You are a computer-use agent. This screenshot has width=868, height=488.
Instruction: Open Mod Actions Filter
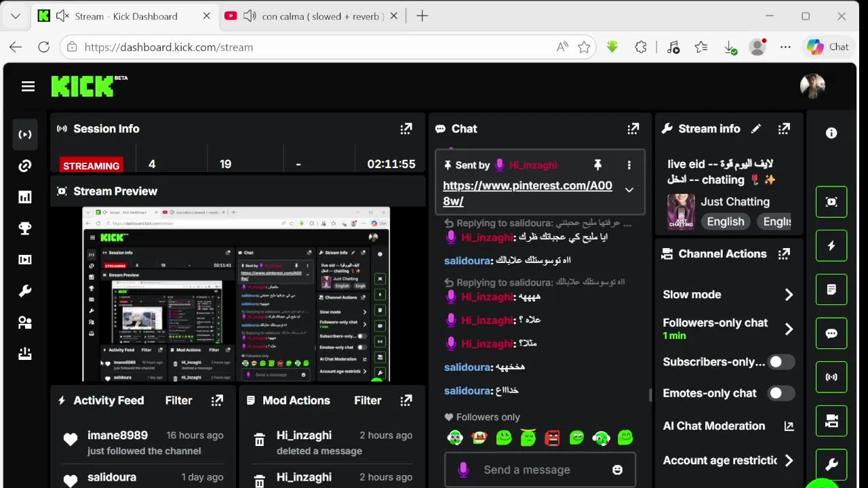point(368,401)
